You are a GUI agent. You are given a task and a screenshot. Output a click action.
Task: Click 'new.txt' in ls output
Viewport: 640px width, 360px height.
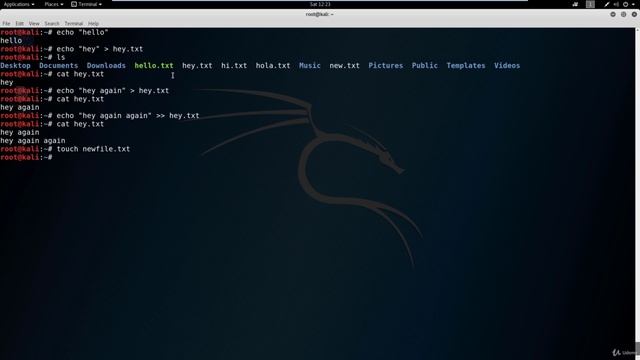[x=344, y=66]
